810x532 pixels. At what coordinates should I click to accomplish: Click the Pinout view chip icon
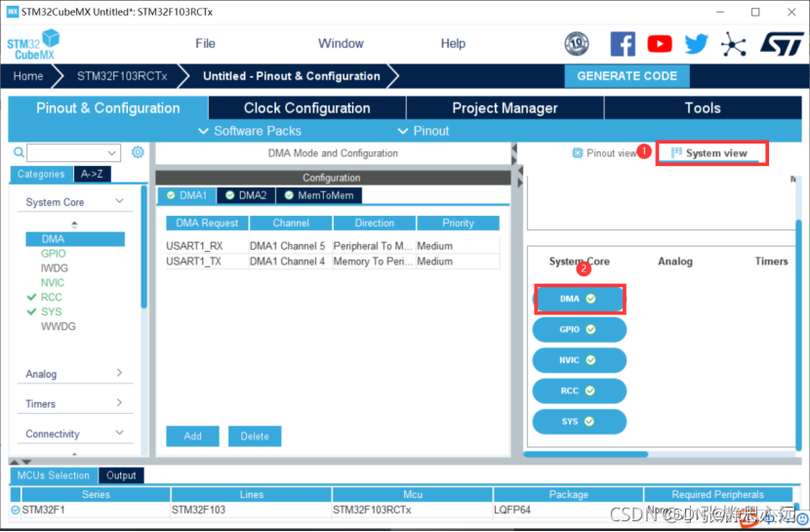pyautogui.click(x=577, y=153)
